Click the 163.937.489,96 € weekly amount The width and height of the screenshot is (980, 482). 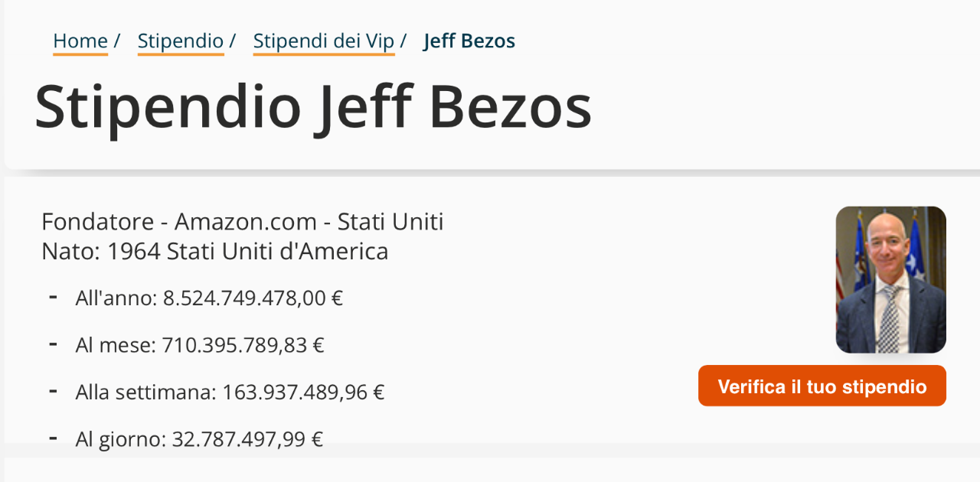304,393
